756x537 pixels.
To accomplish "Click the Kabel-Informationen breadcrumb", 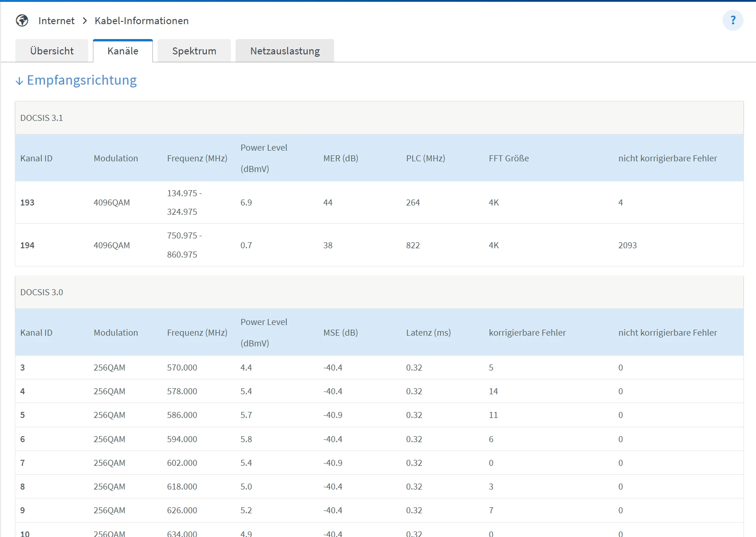I will tap(141, 21).
